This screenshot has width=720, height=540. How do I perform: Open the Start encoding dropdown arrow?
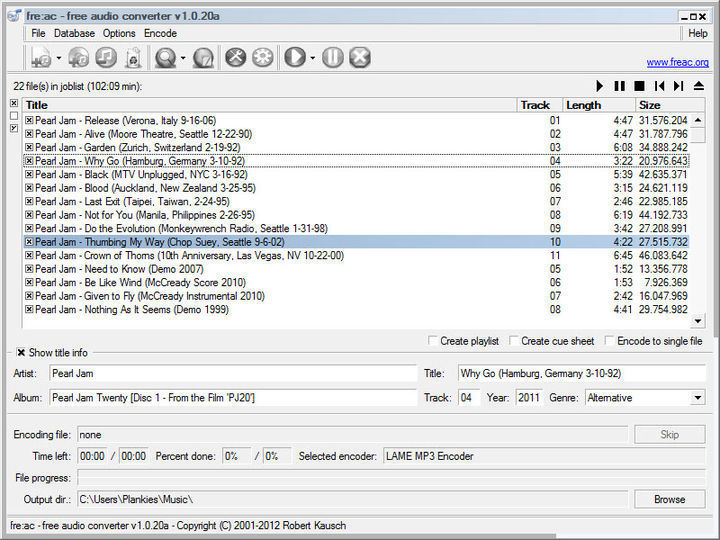(313, 58)
